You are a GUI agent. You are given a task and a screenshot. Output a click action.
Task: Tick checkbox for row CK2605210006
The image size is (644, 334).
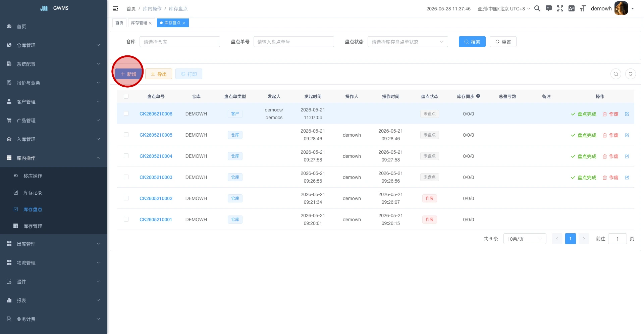[126, 113]
